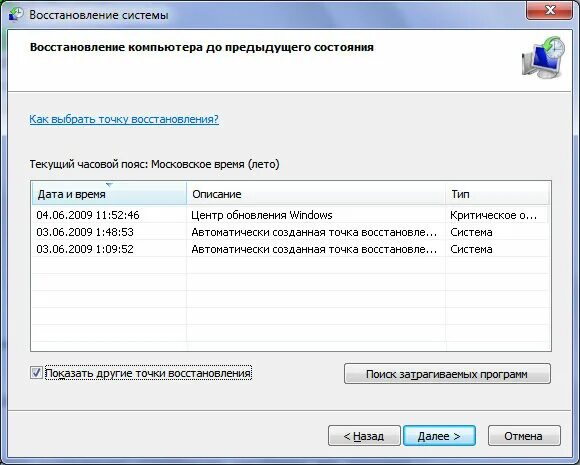Click the System Restore title bar icon
This screenshot has width=580, height=465.
click(16, 14)
